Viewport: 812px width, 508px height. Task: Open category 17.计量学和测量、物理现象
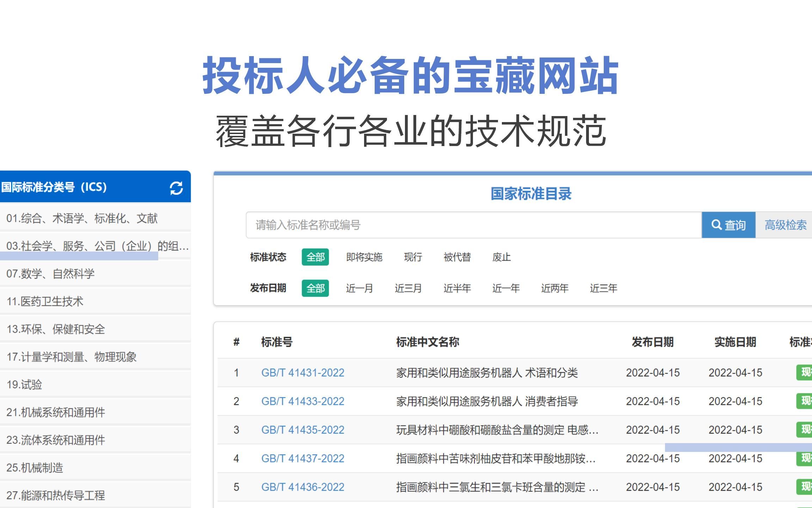point(95,357)
